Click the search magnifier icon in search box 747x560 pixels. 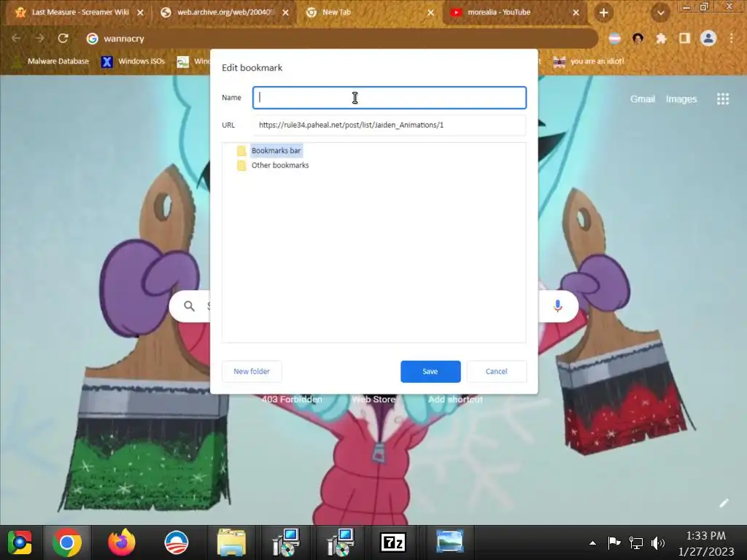coord(189,306)
